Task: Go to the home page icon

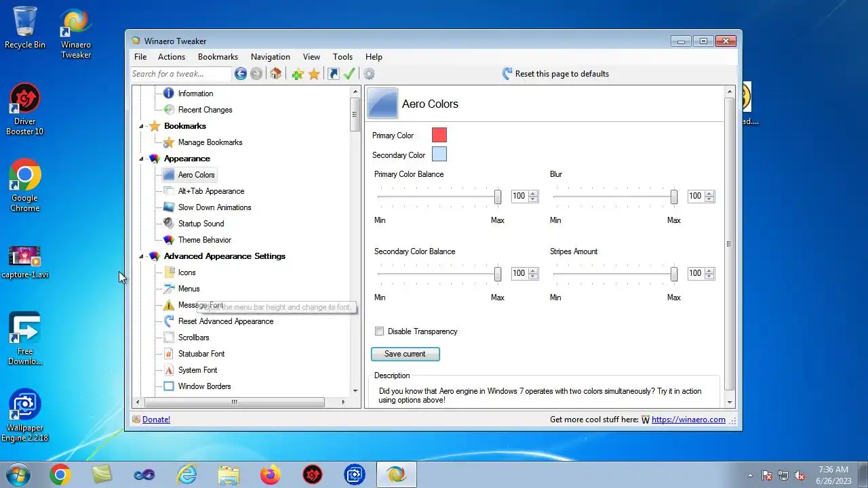Action: (275, 74)
